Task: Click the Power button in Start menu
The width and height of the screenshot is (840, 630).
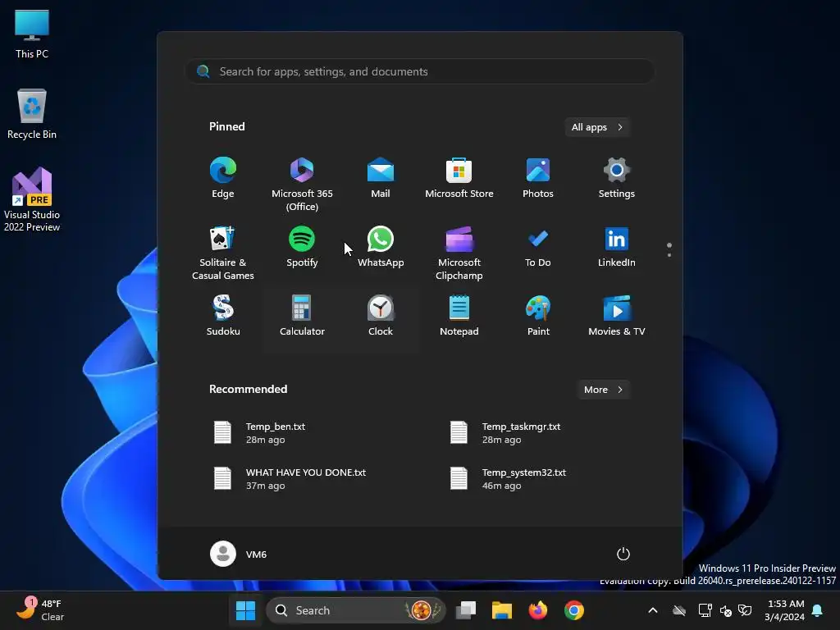Action: point(623,554)
